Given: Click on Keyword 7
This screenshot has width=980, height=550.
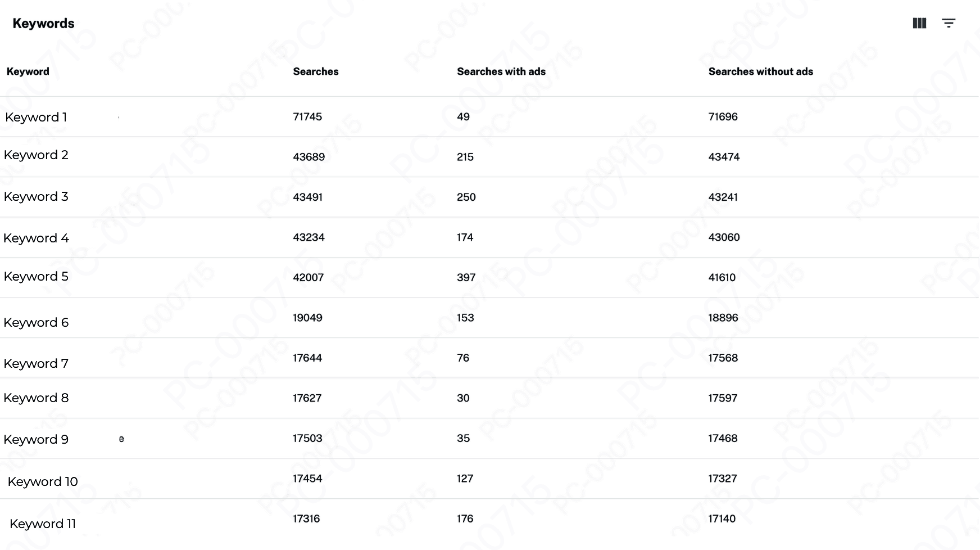Looking at the screenshot, I should pos(36,363).
